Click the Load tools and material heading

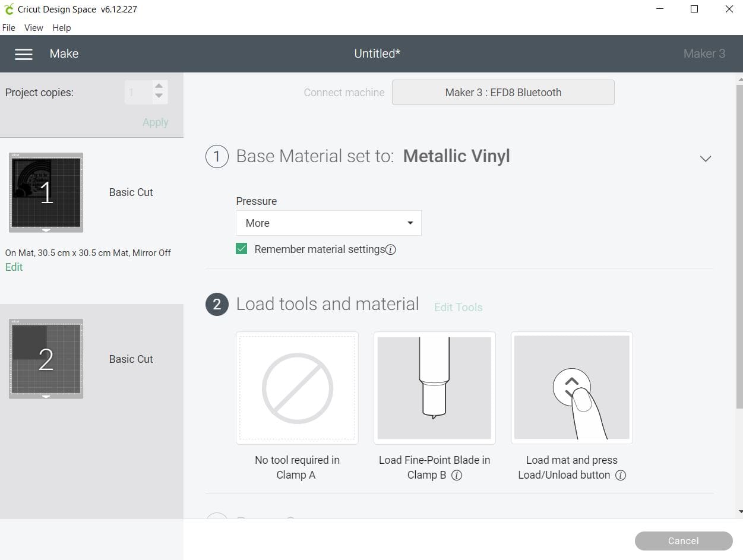327,305
